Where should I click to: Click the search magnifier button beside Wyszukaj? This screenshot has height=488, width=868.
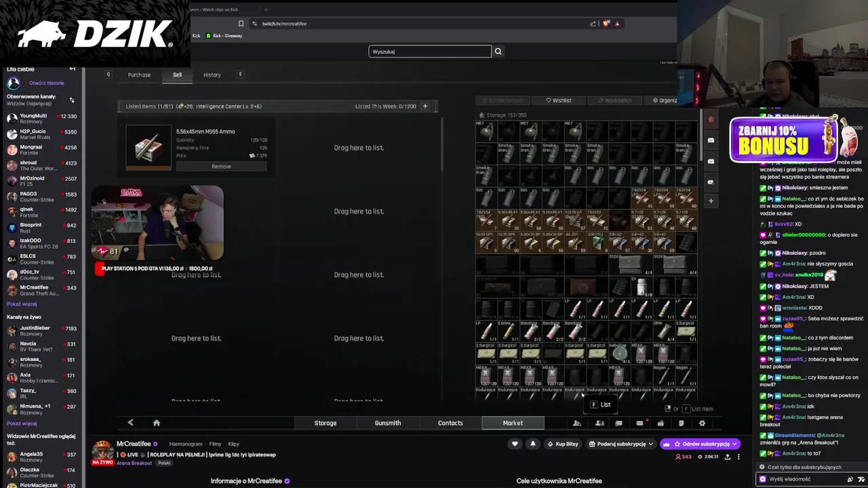498,52
